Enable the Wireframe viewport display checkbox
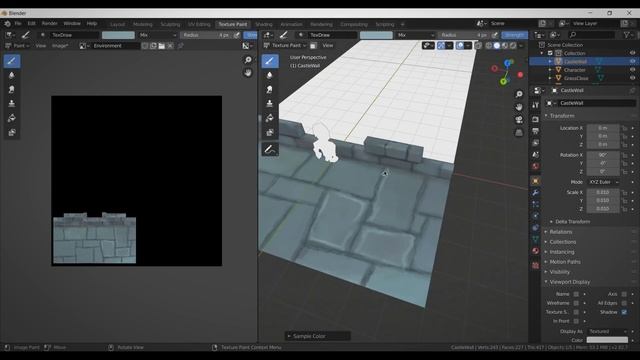Image resolution: width=640 pixels, height=360 pixels. click(x=576, y=303)
